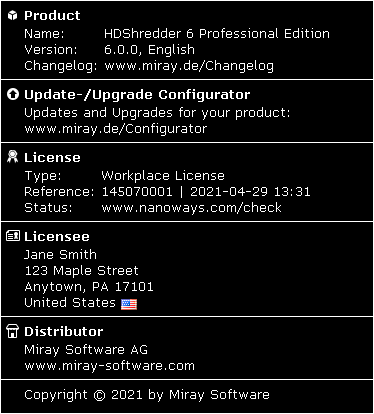Click the 'Type:' label in License
The width and height of the screenshot is (374, 414).
point(43,176)
